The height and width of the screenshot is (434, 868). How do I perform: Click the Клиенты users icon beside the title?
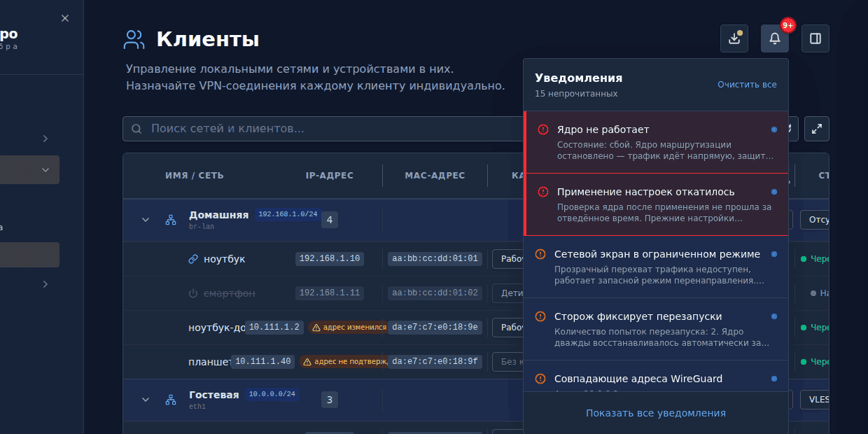point(134,39)
